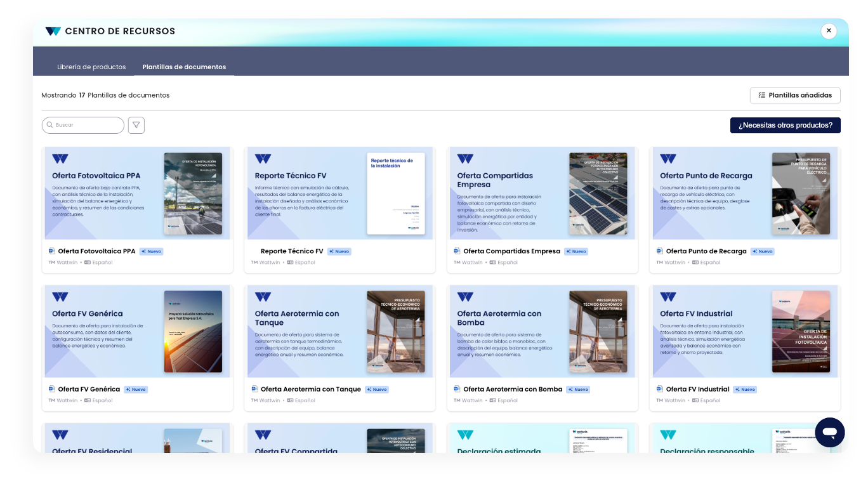Click Nuevo badge on Oferta Punto de Recarga
Viewport: 868px width, 486px height.
pyautogui.click(x=763, y=251)
